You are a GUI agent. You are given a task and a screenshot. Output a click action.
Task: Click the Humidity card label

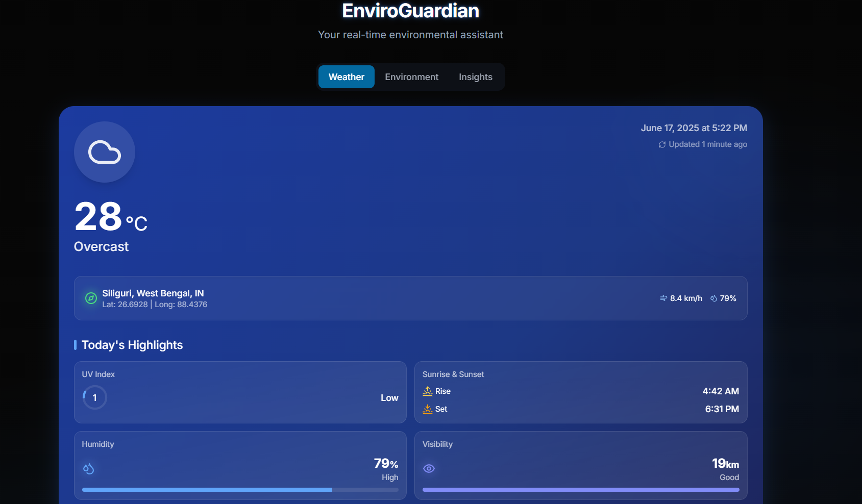point(98,444)
